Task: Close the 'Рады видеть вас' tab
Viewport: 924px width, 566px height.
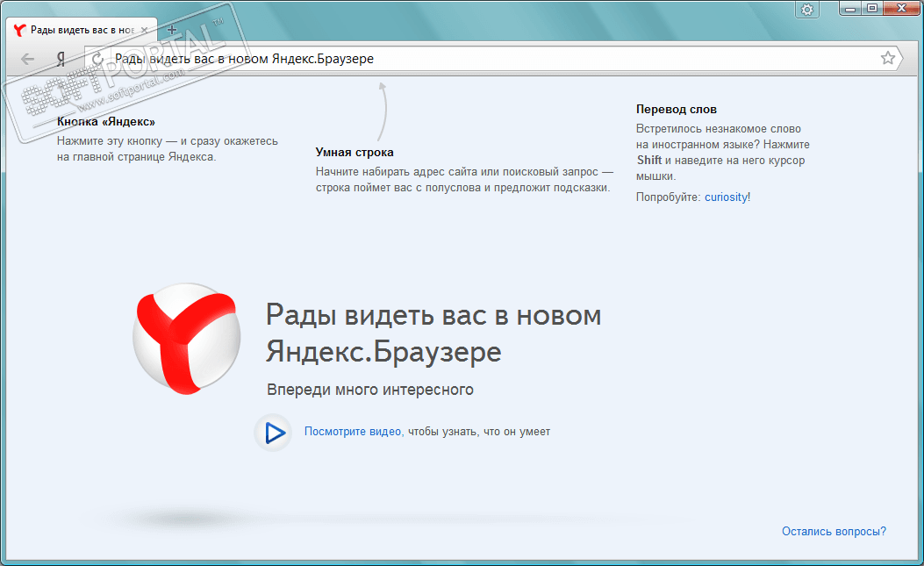Action: point(145,30)
